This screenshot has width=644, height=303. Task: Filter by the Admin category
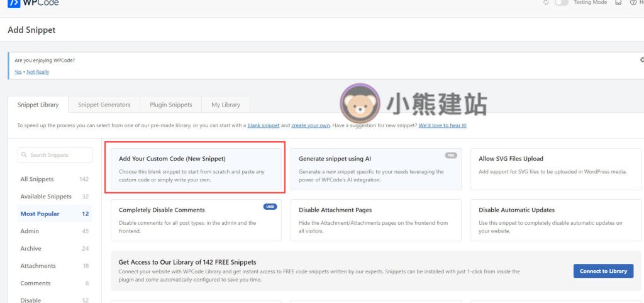click(30, 231)
